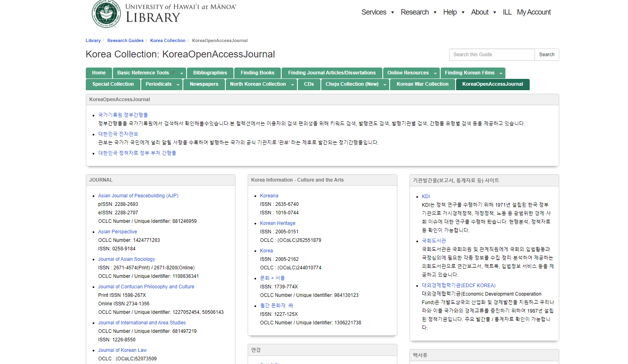628x364 pixels.
Task: Open 문화 + 서울 link
Action: tap(272, 278)
